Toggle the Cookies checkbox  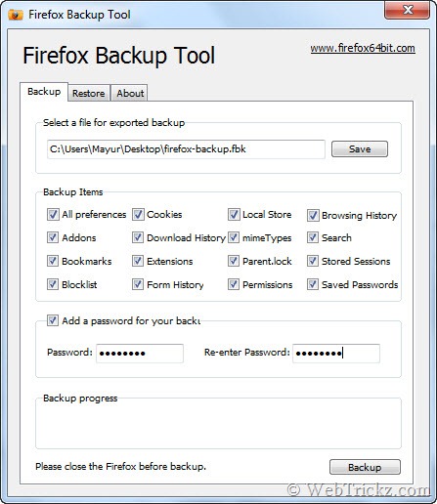tap(138, 215)
